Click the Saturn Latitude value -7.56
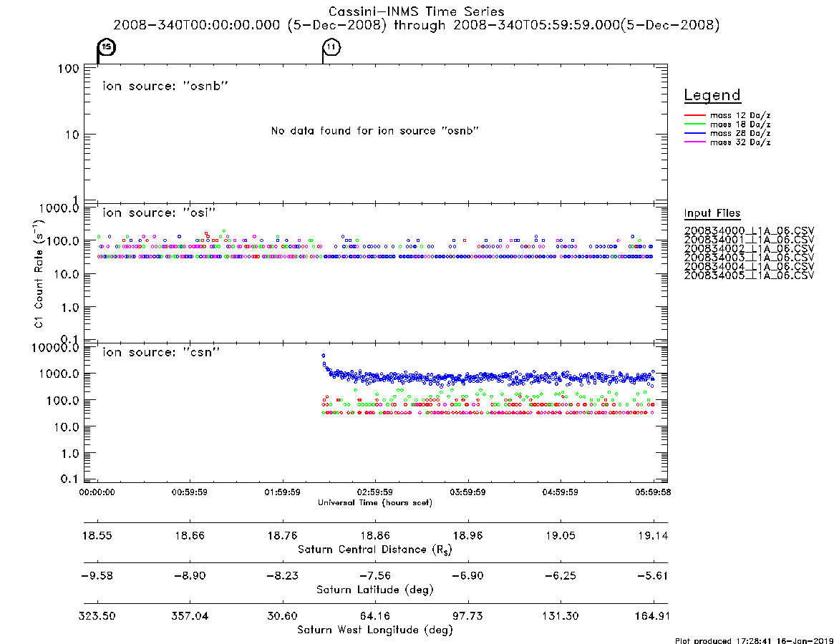This screenshot has width=834, height=644. click(x=375, y=575)
